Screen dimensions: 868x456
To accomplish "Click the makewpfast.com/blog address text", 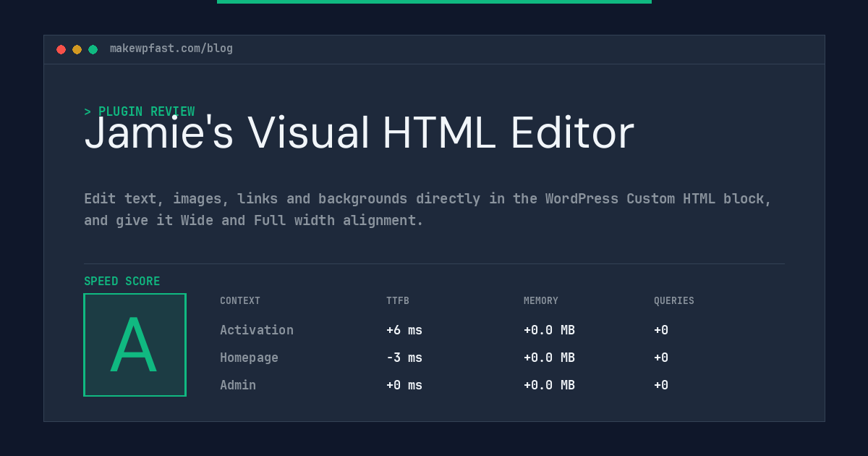I will (171, 48).
